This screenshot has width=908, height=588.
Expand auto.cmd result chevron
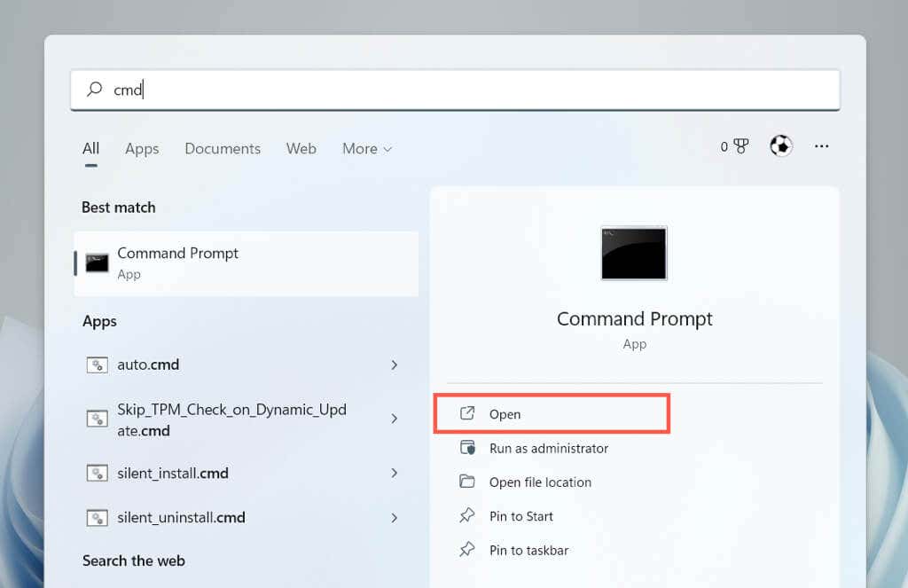tap(395, 365)
